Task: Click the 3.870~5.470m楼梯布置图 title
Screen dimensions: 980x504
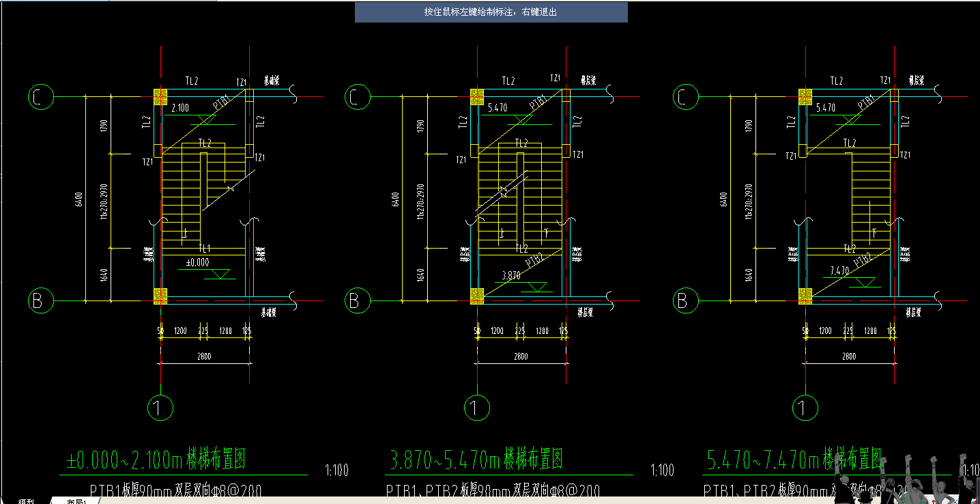Action: (x=476, y=460)
